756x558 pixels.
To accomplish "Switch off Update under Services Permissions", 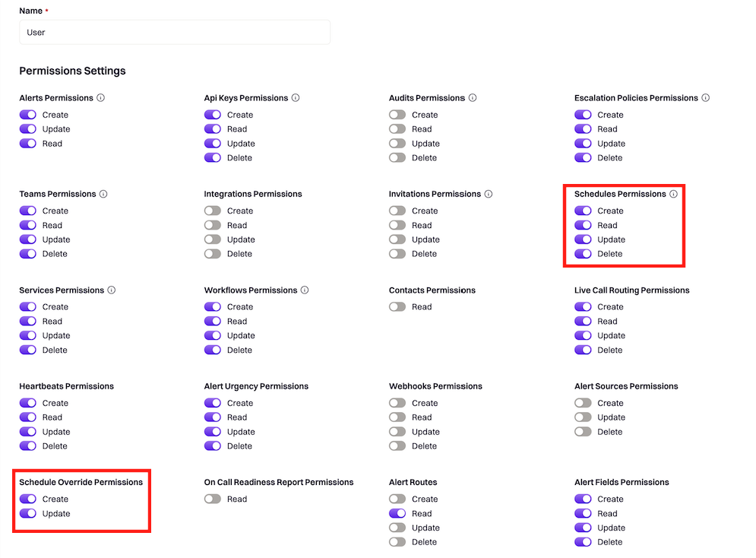I will [x=28, y=336].
